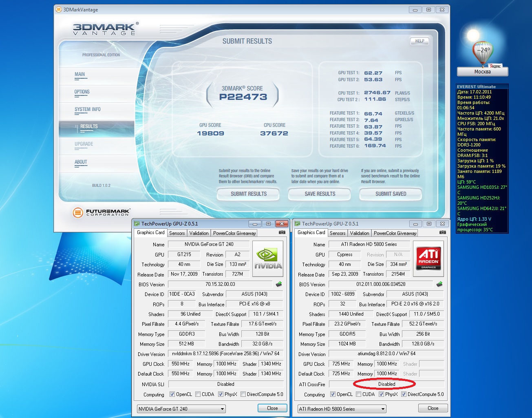Click the NVIDIA logo image
532x418 pixels.
coord(268,259)
